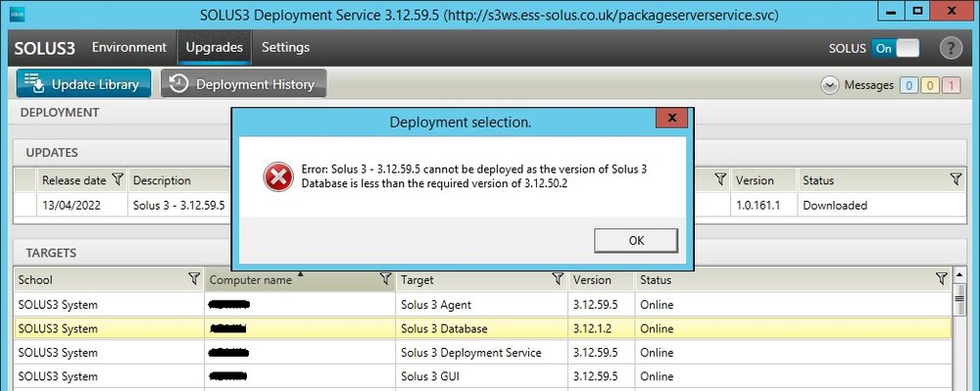Select the 'Solus 3 - 3.12.59.5' description cell

click(x=178, y=206)
